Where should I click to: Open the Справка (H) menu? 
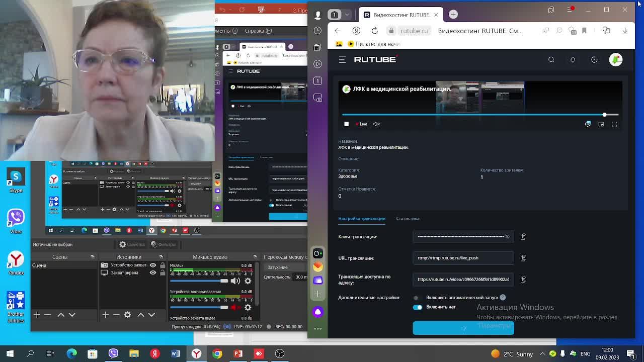pyautogui.click(x=258, y=31)
